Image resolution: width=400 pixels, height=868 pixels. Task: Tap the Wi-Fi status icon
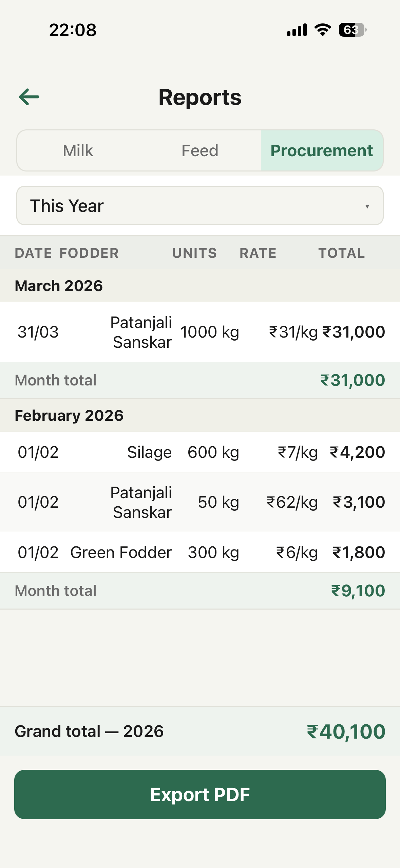click(323, 30)
